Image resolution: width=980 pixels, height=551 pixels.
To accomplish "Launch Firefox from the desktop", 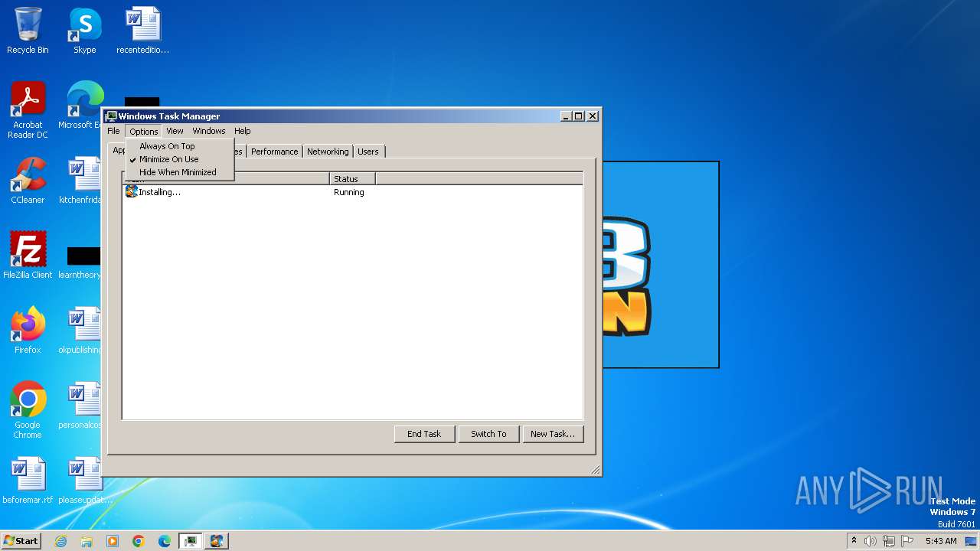I will [x=28, y=331].
